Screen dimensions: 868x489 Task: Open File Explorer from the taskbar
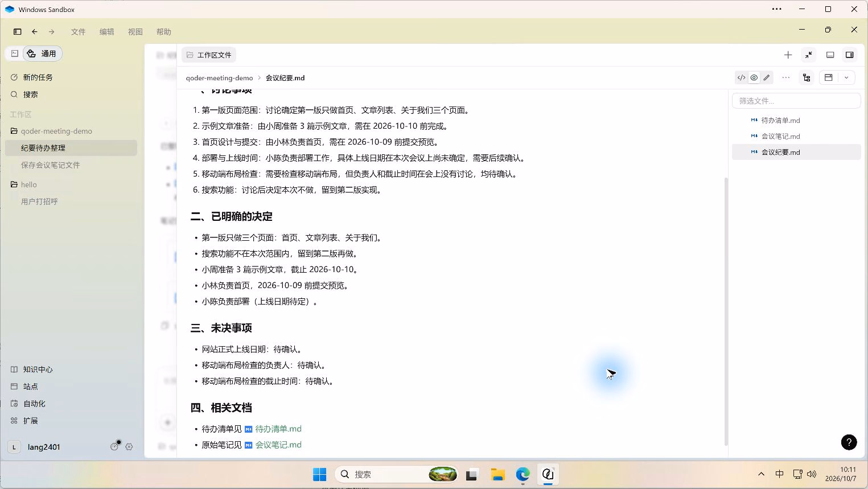[x=497, y=474]
